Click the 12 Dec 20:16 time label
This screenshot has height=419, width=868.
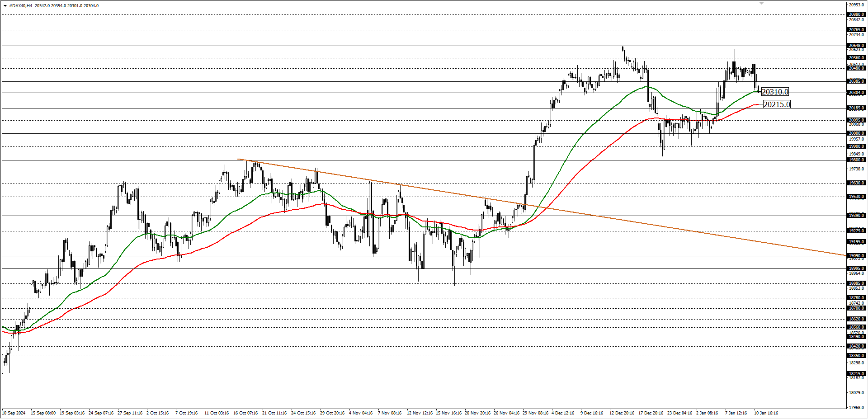tap(622, 413)
